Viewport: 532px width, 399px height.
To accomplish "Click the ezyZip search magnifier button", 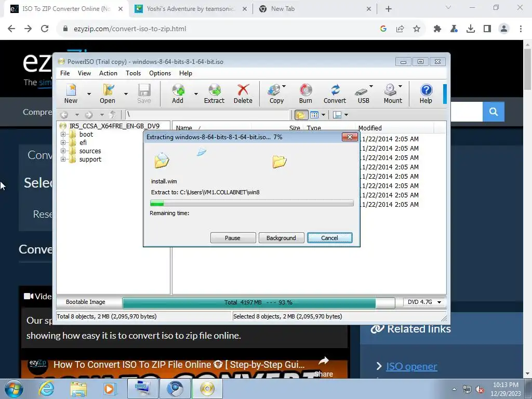I will [x=494, y=112].
